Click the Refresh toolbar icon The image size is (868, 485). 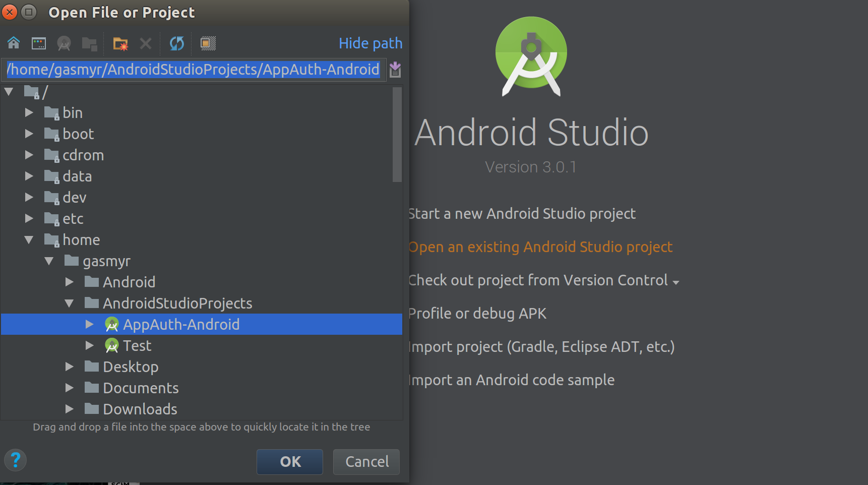click(x=176, y=43)
